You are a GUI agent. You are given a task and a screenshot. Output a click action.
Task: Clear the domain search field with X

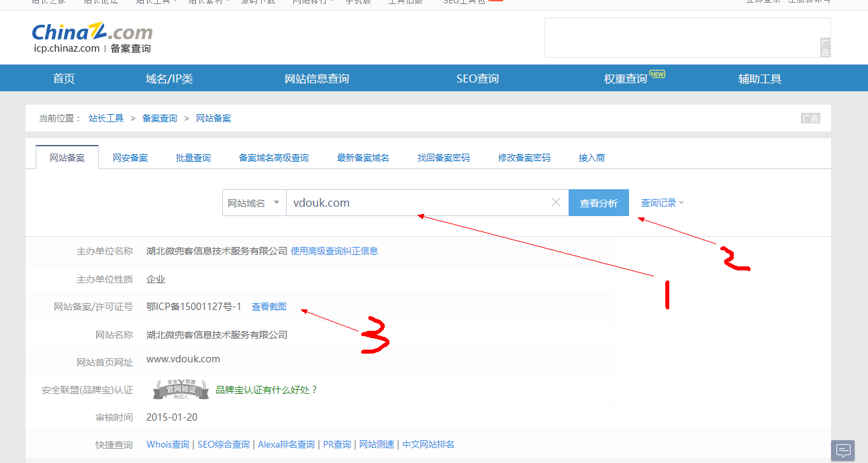point(555,203)
